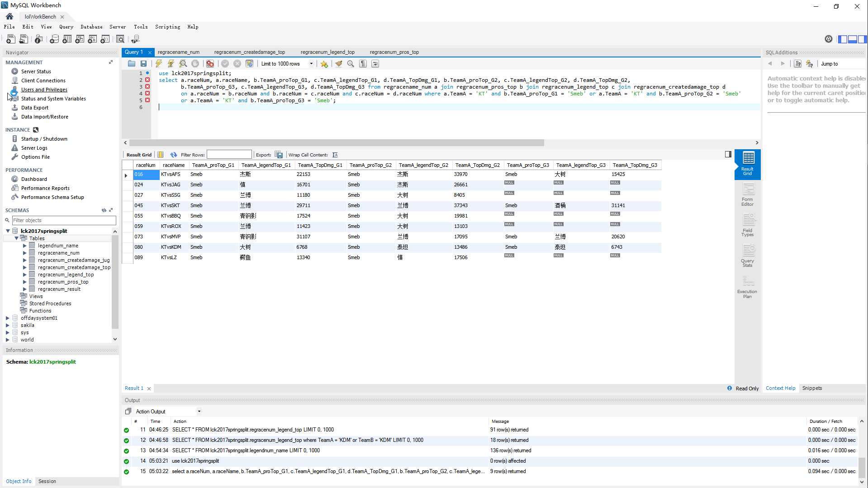The height and width of the screenshot is (488, 868).
Task: Reconnect to DBMS icon
Action: 135,39
